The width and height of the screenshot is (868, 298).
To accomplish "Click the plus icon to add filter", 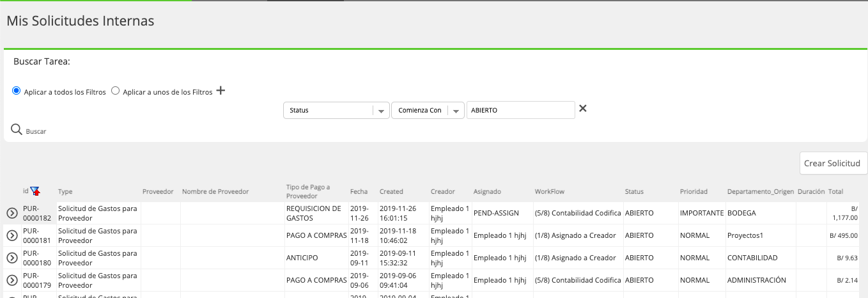I will (221, 91).
